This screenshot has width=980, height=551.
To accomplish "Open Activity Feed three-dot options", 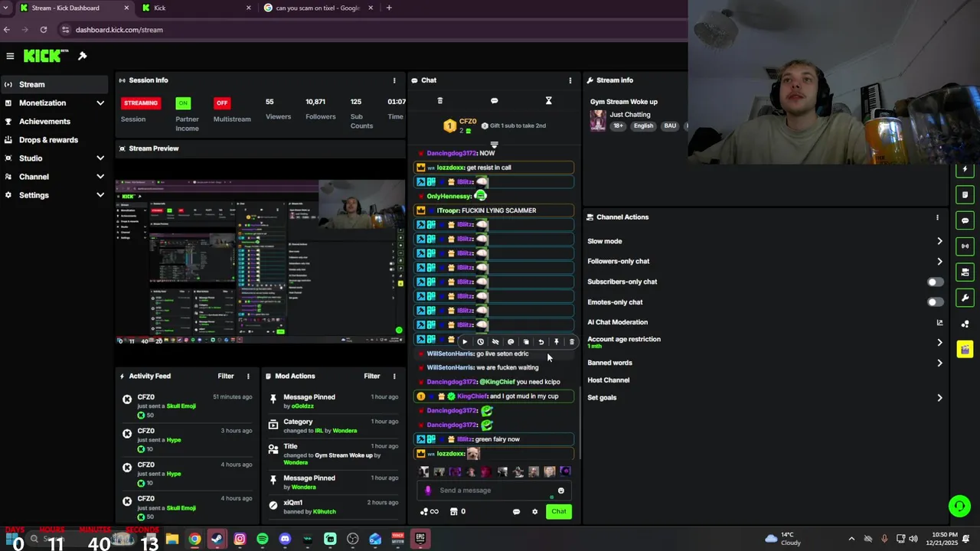I will (248, 377).
